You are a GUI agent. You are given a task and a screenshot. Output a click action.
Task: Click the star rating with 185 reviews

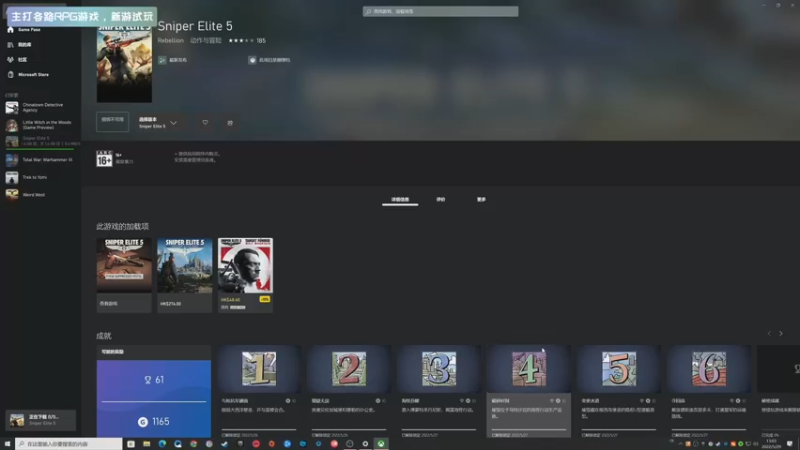(x=247, y=40)
